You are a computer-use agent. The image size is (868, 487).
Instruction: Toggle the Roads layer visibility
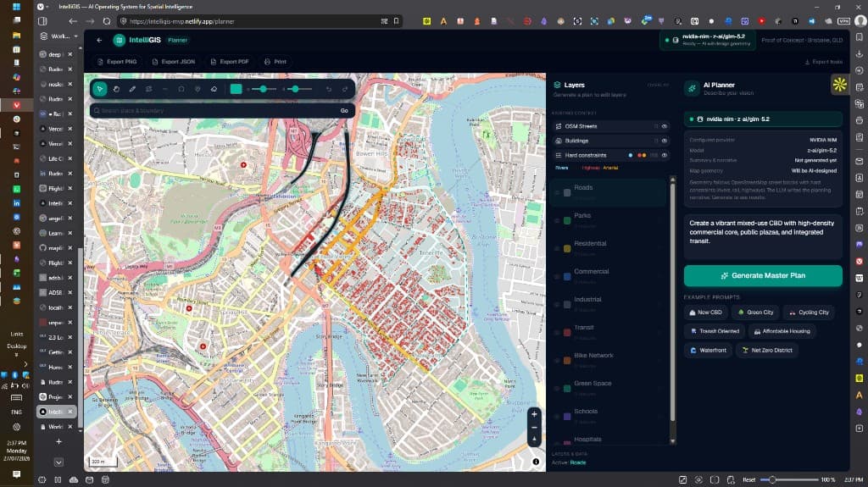point(557,192)
